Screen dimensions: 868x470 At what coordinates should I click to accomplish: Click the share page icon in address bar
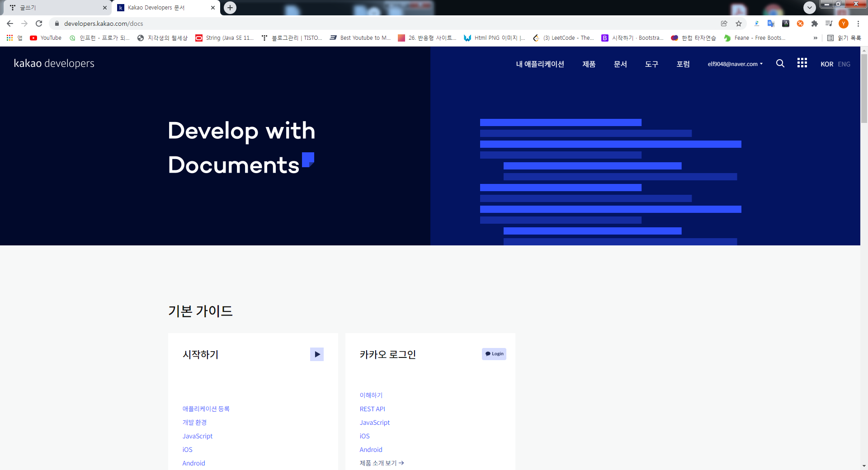pos(724,23)
